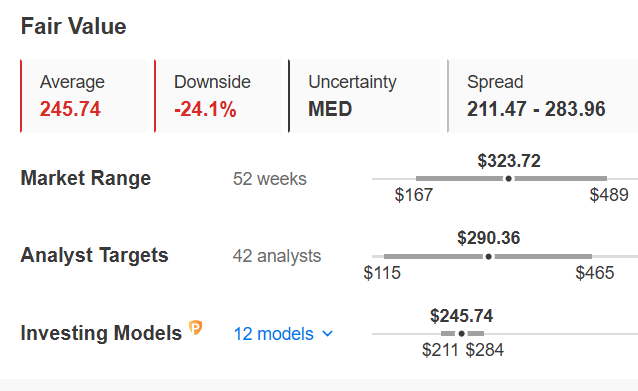Click the Market Range label
This screenshot has width=638, height=391.
pyautogui.click(x=86, y=178)
